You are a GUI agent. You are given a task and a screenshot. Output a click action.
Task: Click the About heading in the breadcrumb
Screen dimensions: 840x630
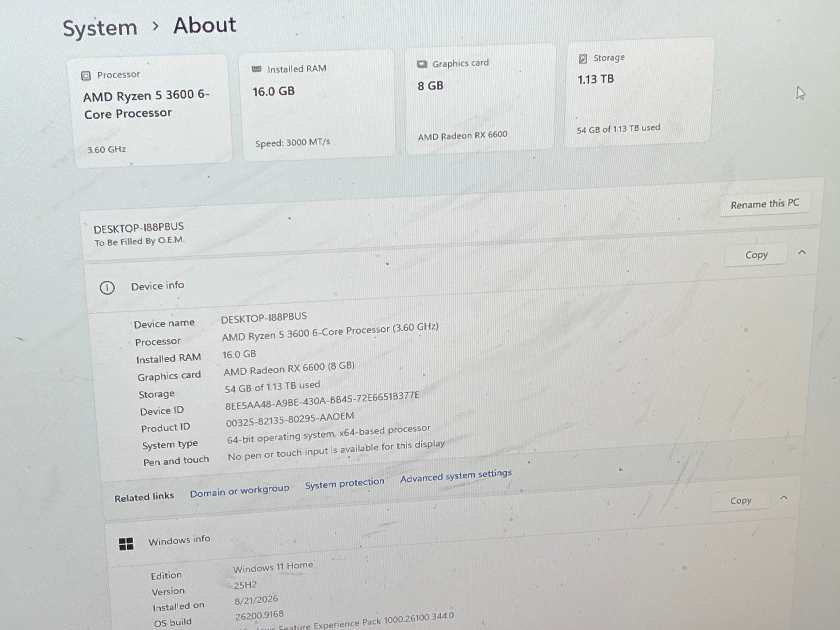[x=205, y=25]
